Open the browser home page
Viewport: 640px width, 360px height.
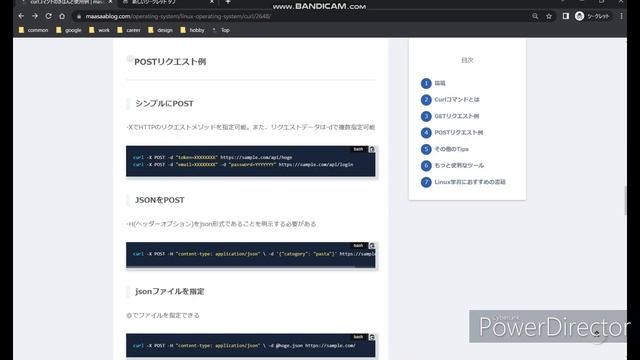[x=62, y=16]
